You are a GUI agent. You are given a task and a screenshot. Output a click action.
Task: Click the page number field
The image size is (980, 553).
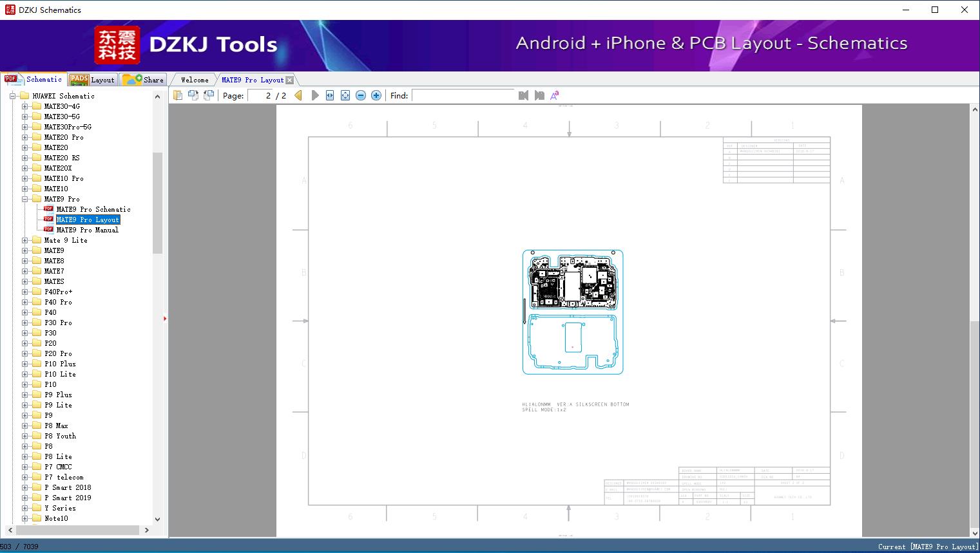pyautogui.click(x=260, y=95)
